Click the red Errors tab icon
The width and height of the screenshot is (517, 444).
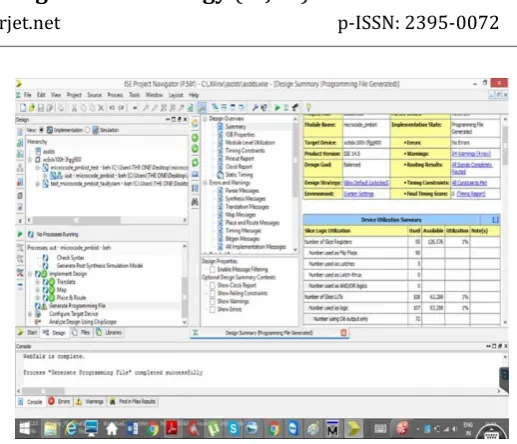pos(51,401)
